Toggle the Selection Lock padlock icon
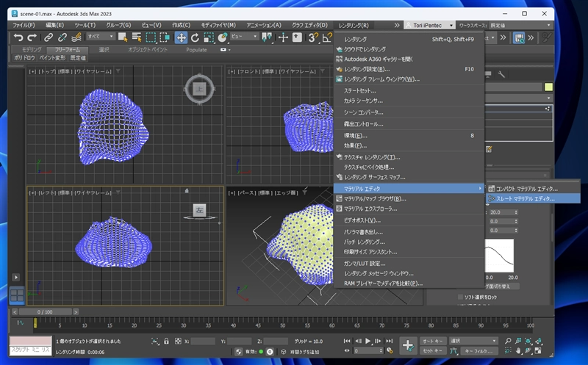The image size is (588, 365). (x=167, y=341)
